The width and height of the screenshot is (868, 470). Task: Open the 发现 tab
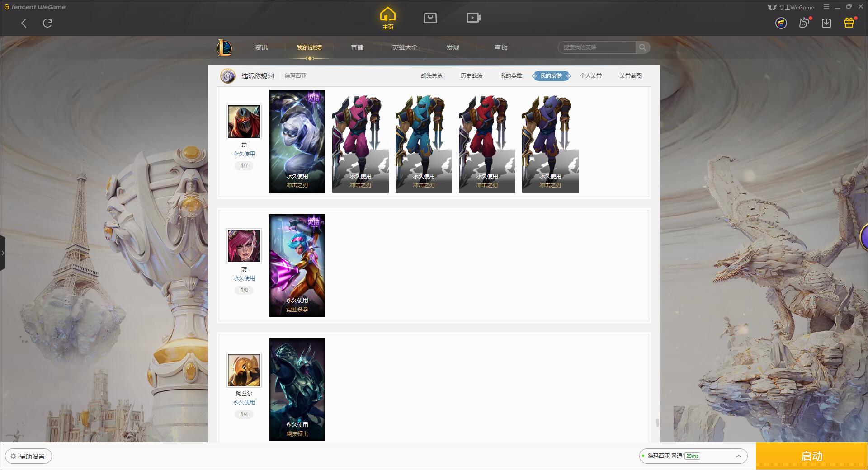(453, 47)
